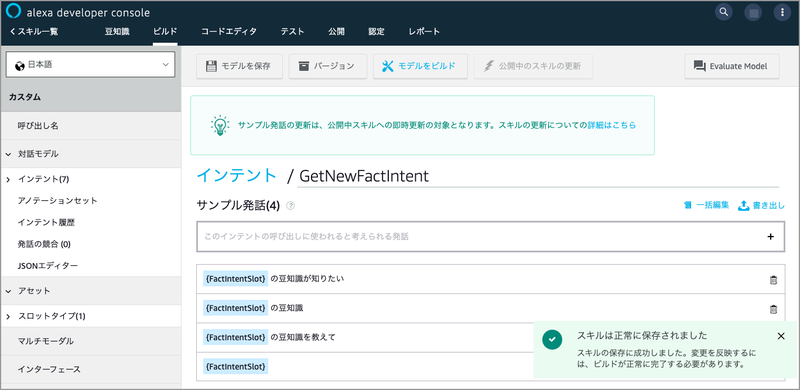Edit the GetNewFactIntent name field

tap(538, 176)
